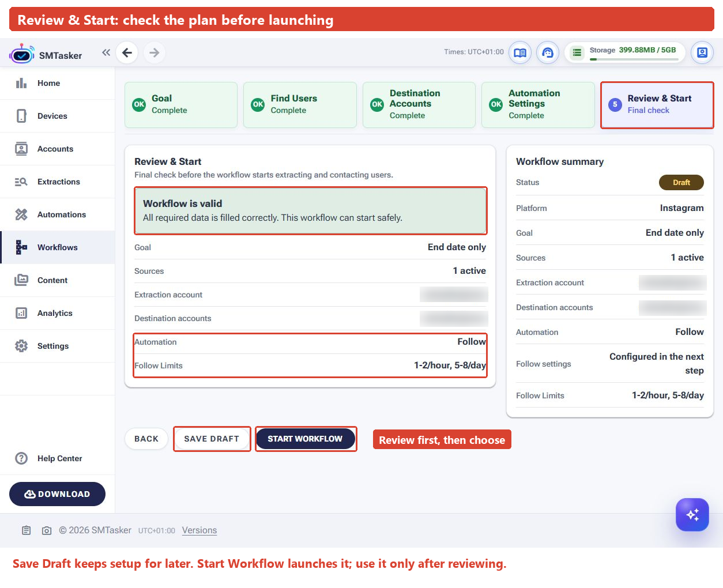Image resolution: width=723 pixels, height=588 pixels.
Task: Click 'Instagram' platform value in summary
Action: pos(681,208)
